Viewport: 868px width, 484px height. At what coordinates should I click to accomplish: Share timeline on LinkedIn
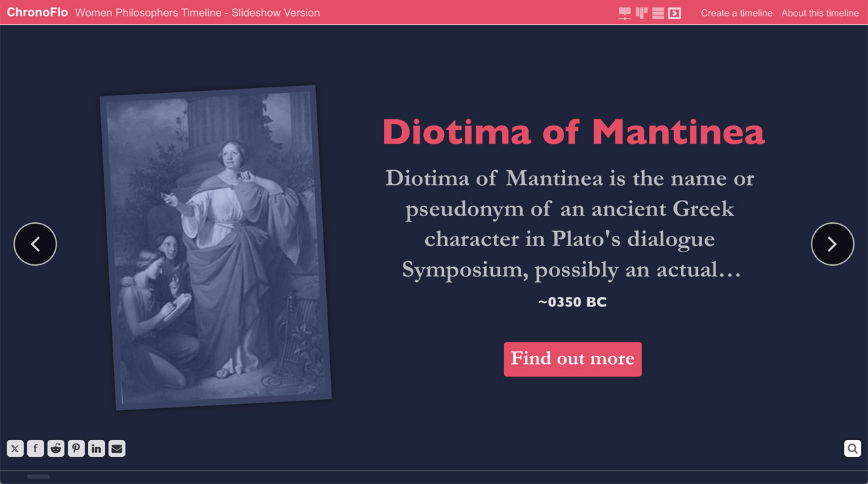click(96, 449)
